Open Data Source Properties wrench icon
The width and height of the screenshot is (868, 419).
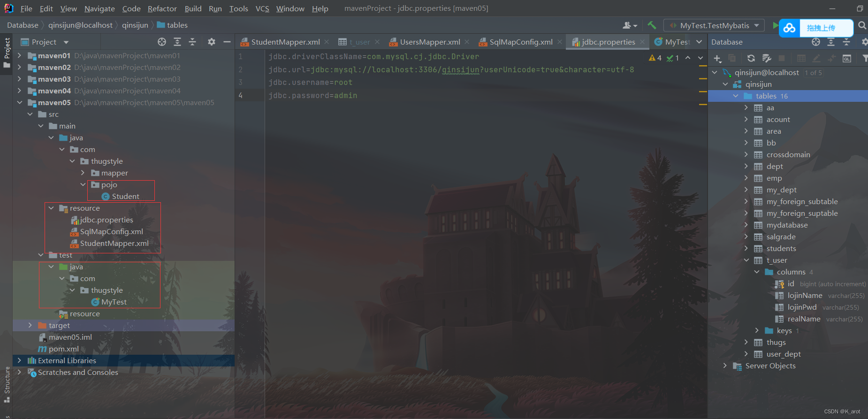767,58
